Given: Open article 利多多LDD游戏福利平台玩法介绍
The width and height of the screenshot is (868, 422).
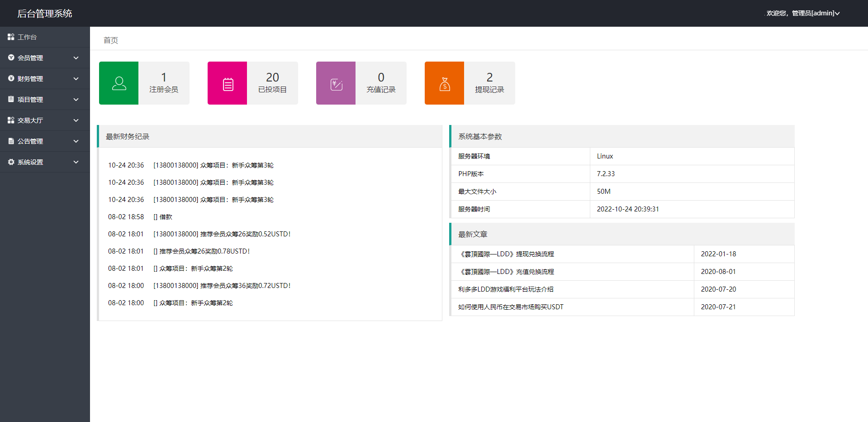Looking at the screenshot, I should point(506,289).
